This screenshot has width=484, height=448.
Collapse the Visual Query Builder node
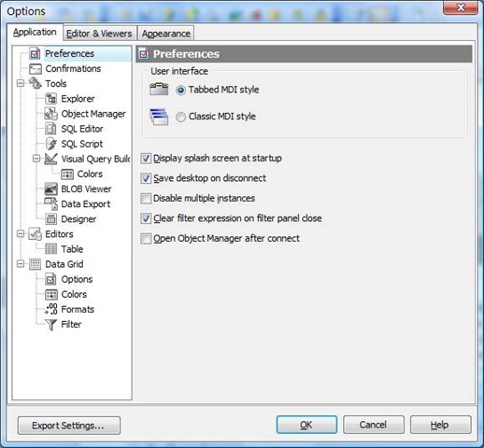[x=36, y=159]
